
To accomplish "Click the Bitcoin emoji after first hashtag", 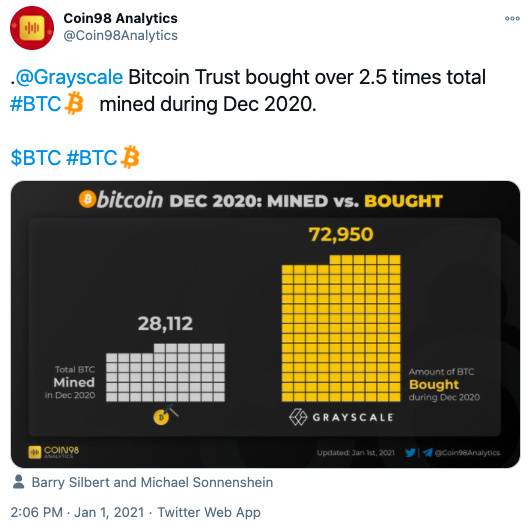I will click(74, 104).
